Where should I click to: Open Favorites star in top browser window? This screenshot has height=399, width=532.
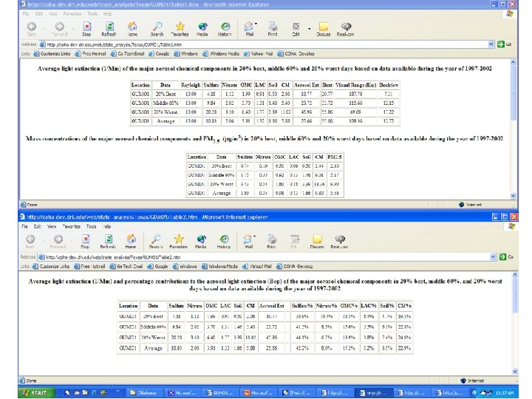180,29
